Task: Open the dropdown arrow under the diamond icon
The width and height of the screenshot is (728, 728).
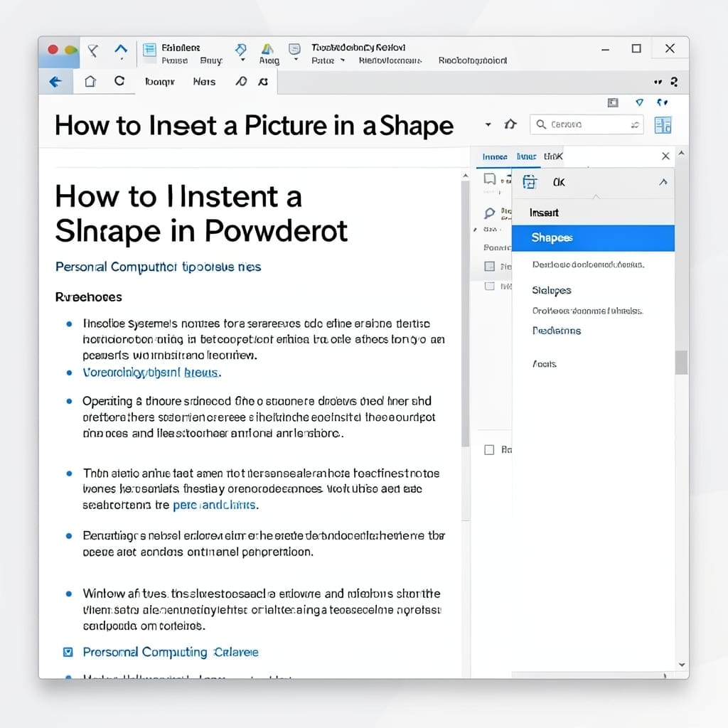Action: coord(242,60)
